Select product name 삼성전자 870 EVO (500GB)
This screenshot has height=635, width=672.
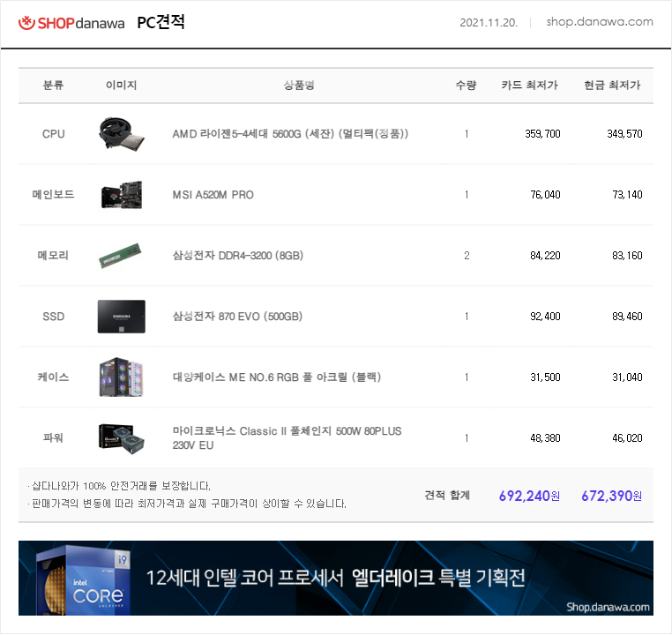click(x=237, y=317)
